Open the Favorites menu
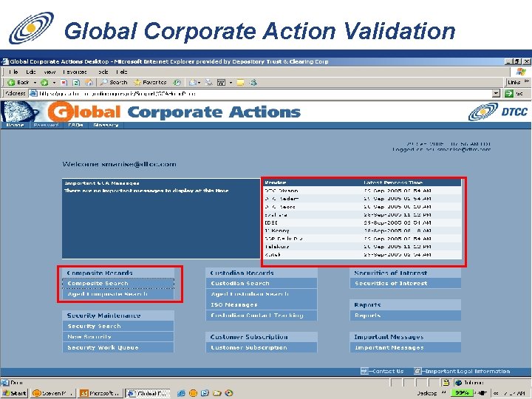Viewport: 532px width, 399px height. click(75, 72)
